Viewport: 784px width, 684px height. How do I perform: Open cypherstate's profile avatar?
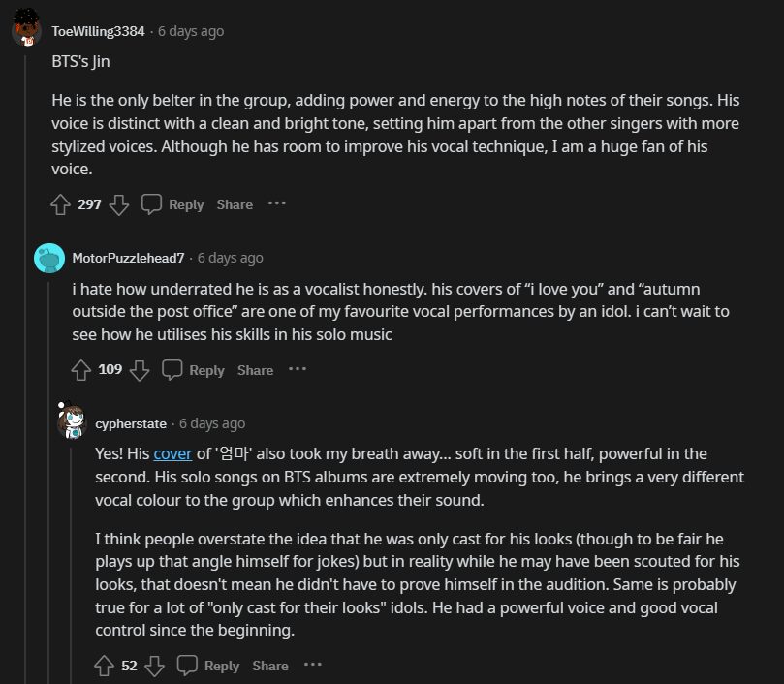[x=73, y=422]
